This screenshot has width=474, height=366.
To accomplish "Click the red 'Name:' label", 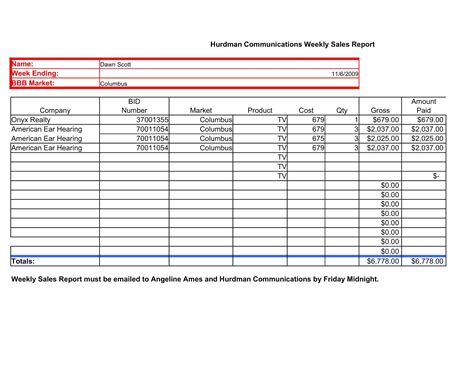I will pos(22,64).
